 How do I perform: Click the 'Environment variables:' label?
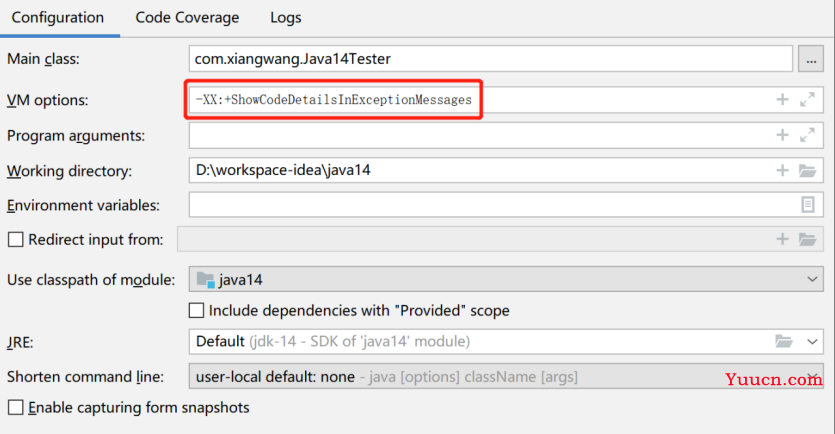click(83, 206)
